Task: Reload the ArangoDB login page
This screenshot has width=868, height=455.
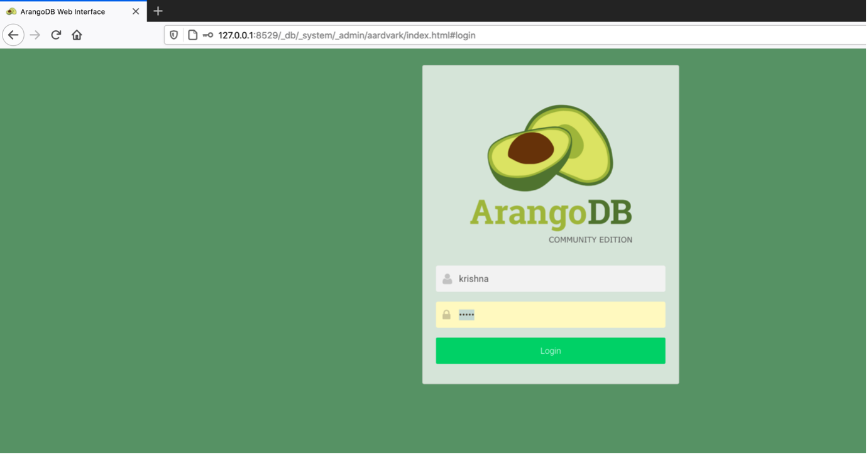Action: click(x=55, y=35)
